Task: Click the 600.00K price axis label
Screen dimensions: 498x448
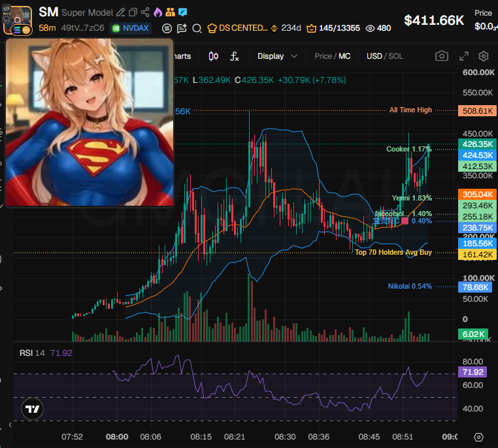Action: (x=478, y=72)
